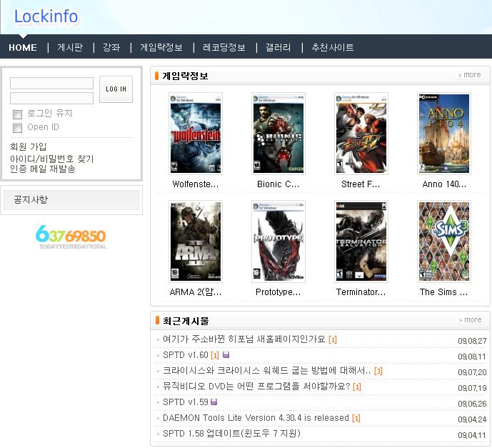
Task: Open the Anno 1404 cover thumbnail
Action: click(444, 134)
